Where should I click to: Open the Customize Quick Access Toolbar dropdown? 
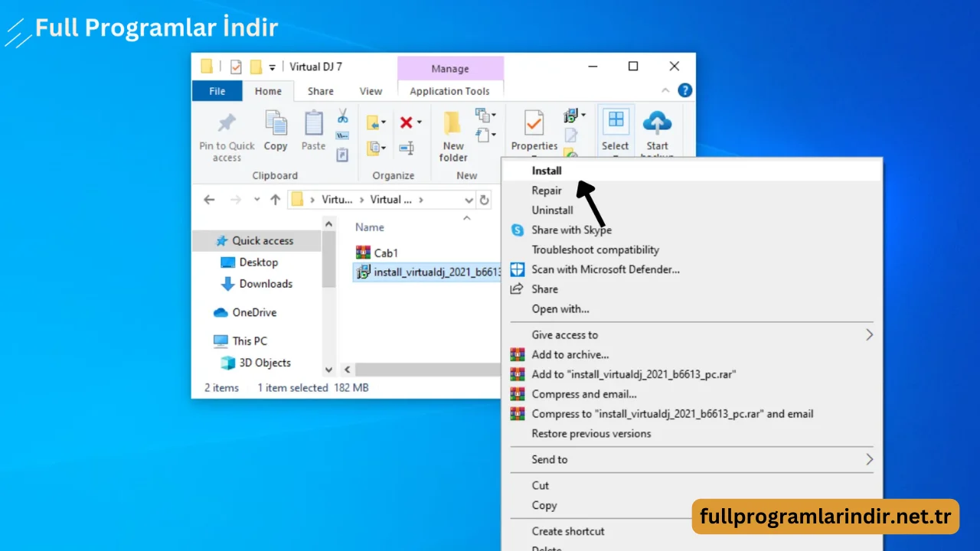(x=273, y=67)
